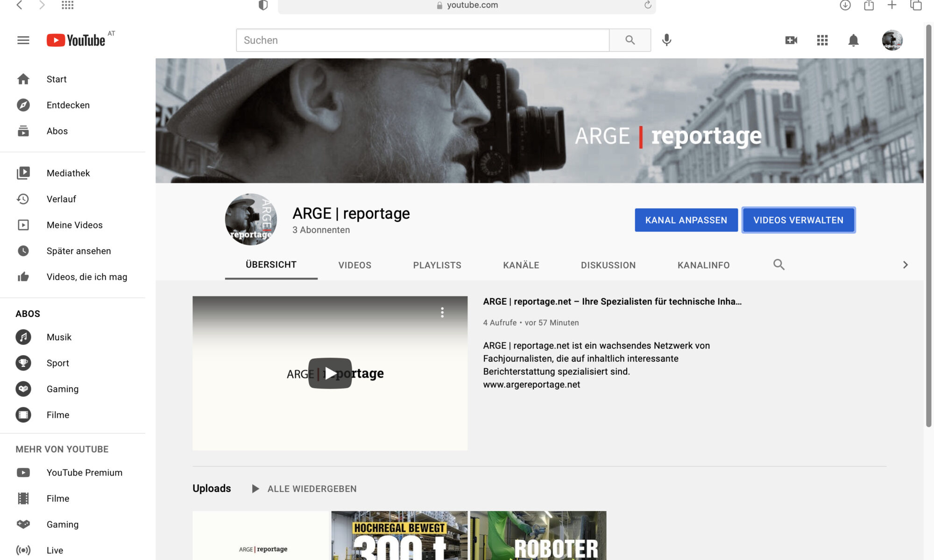The image size is (934, 560).
Task: Show browser tab overview
Action: [916, 5]
